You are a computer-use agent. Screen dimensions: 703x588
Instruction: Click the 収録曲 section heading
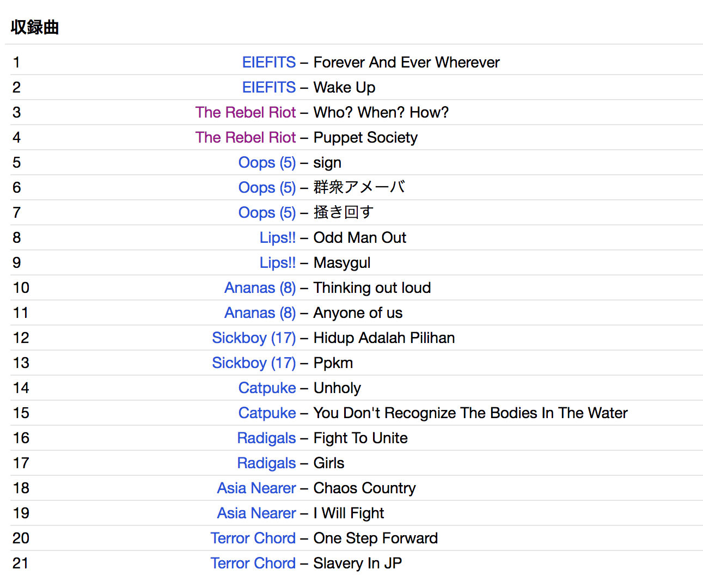point(35,27)
